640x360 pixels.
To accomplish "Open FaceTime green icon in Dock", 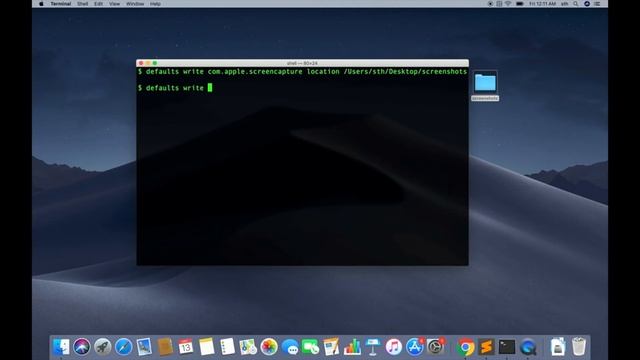I will pyautogui.click(x=311, y=347).
